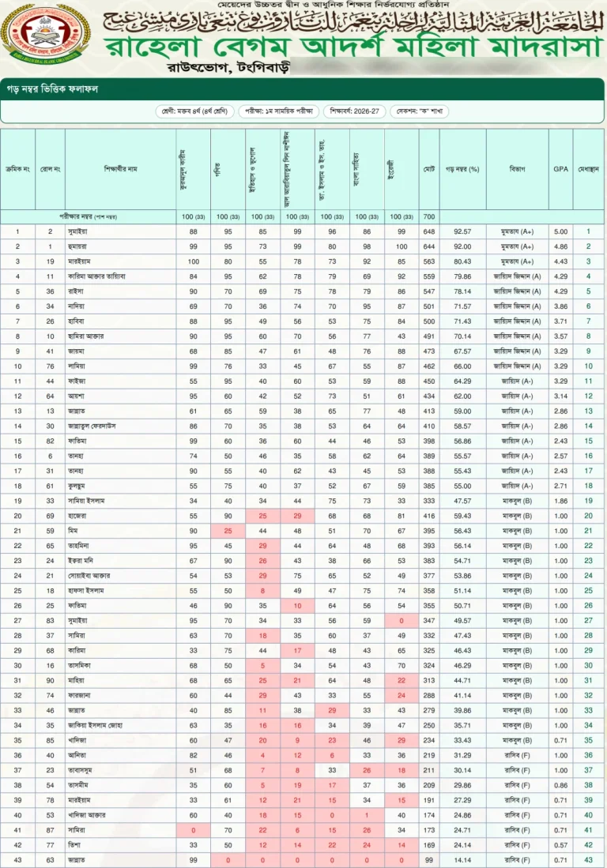Click the পরীক্ষা: ১ম সাময়িক পরীক্ষা pill
607x868 pixels.
[279, 111]
